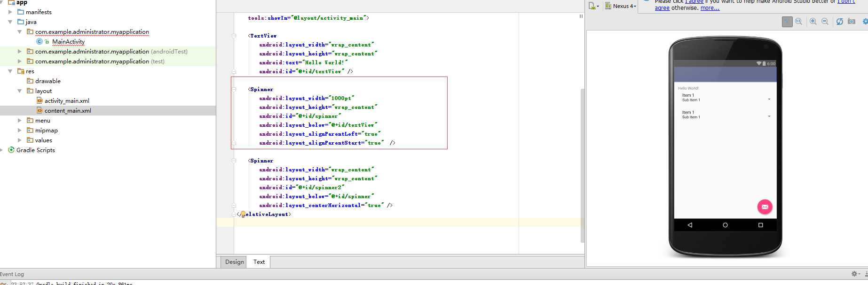This screenshot has height=285, width=868.
Task: Open the preview settings gear
Action: click(x=865, y=22)
